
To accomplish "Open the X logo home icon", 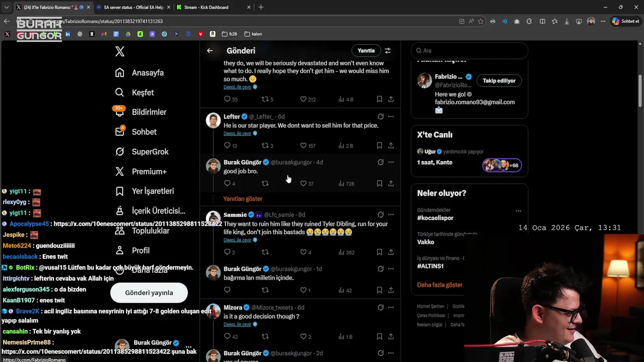I will point(120,51).
